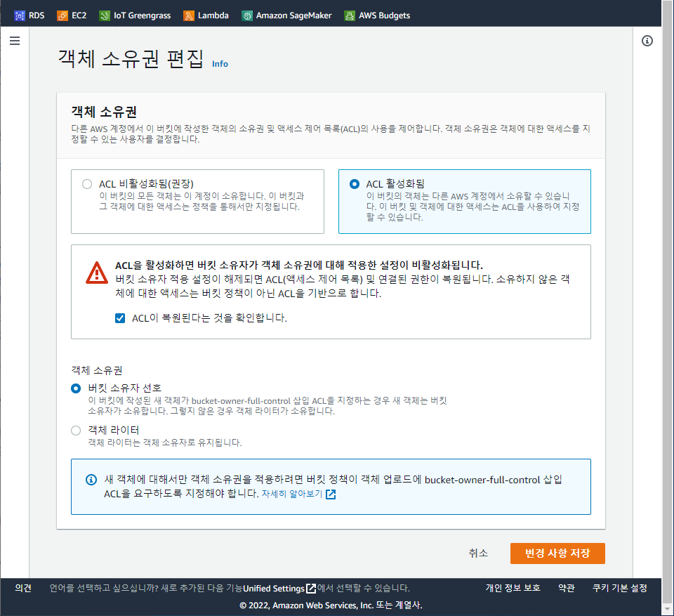The height and width of the screenshot is (616, 674).
Task: Open the Lambda service shortcut icon
Action: point(189,16)
